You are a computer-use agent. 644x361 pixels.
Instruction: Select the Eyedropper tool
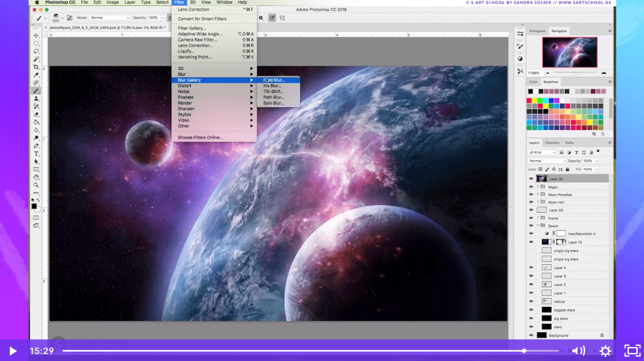point(36,75)
